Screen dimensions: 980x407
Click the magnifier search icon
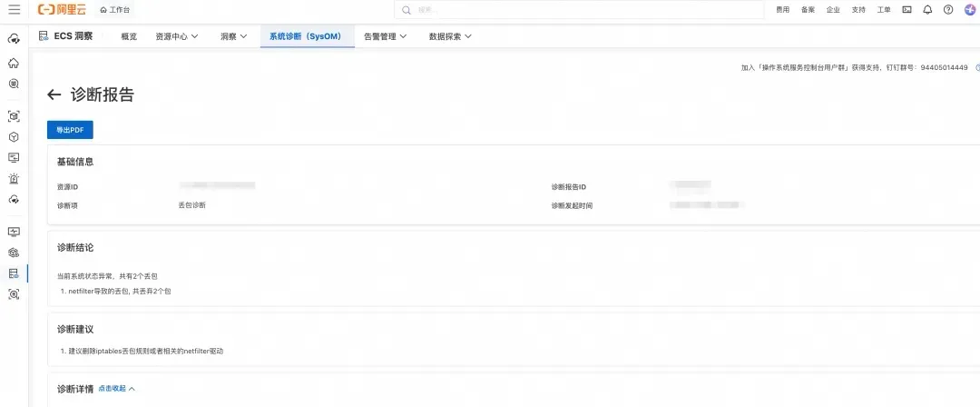[407, 10]
